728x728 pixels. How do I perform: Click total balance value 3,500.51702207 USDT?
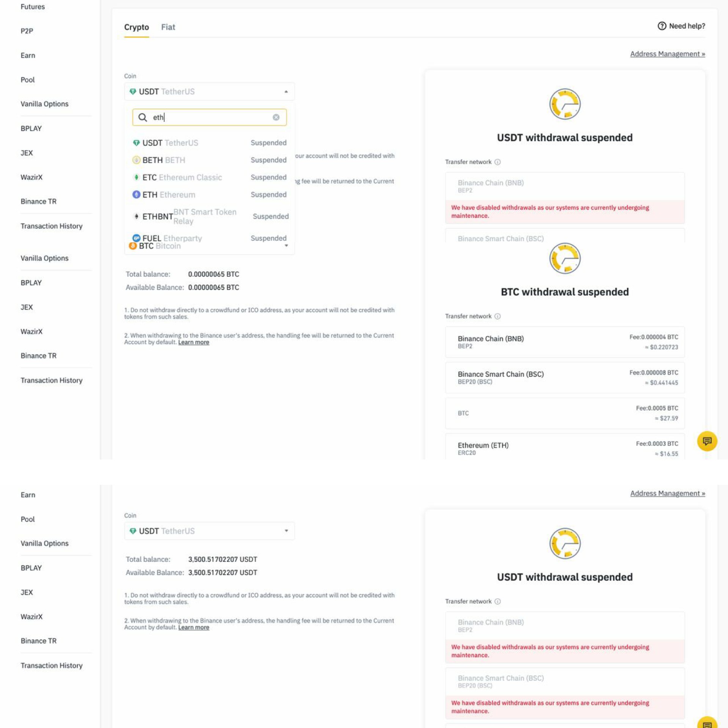[x=223, y=559]
